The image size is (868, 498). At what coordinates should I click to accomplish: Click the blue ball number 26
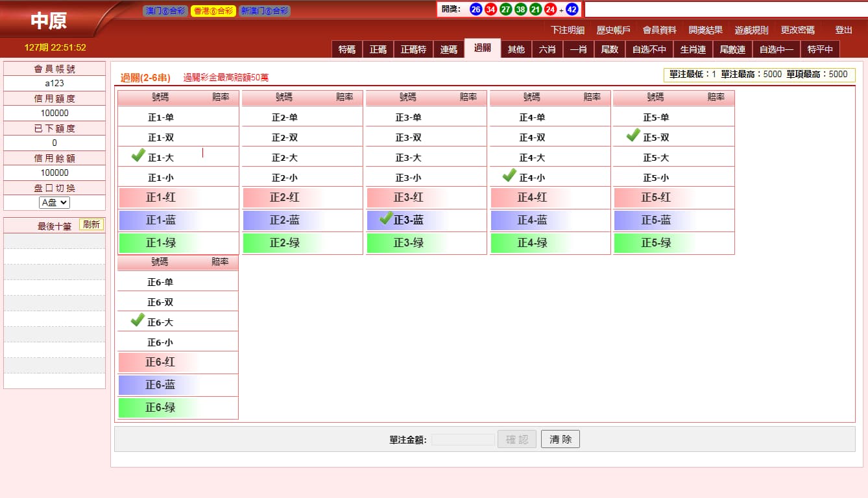point(476,9)
